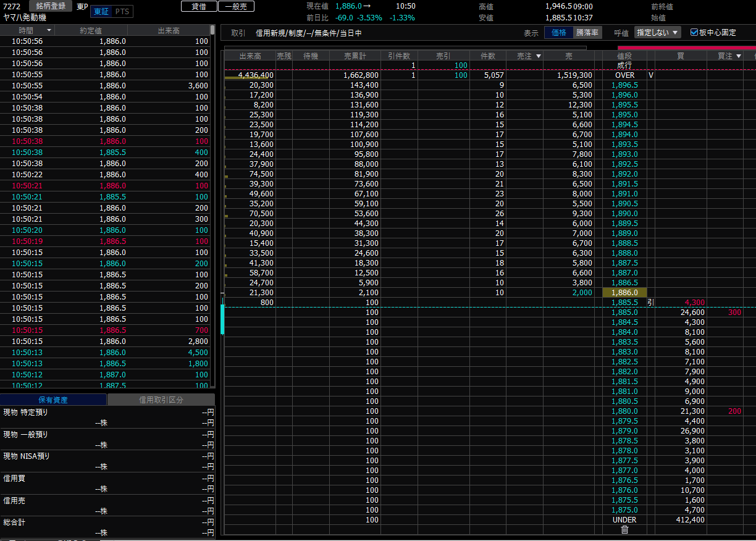This screenshot has width=756, height=541.
Task: Click the 4,500 volume trade at 10:50:13
Action: (x=105, y=353)
